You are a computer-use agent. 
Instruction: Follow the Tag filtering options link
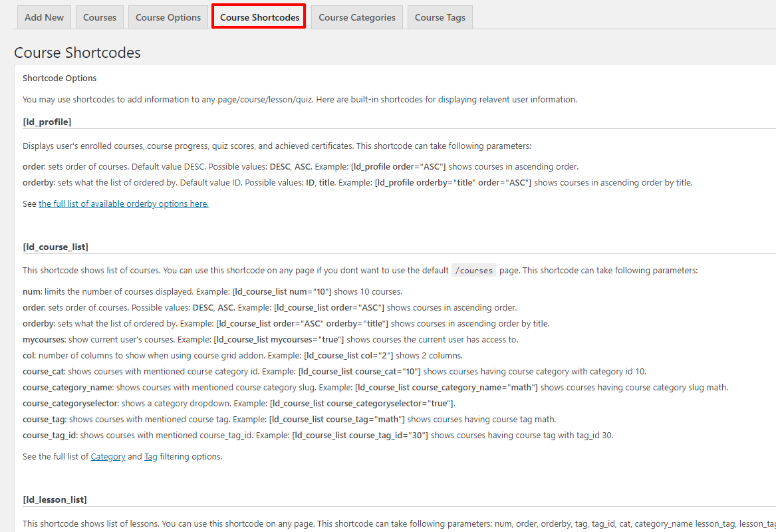151,457
